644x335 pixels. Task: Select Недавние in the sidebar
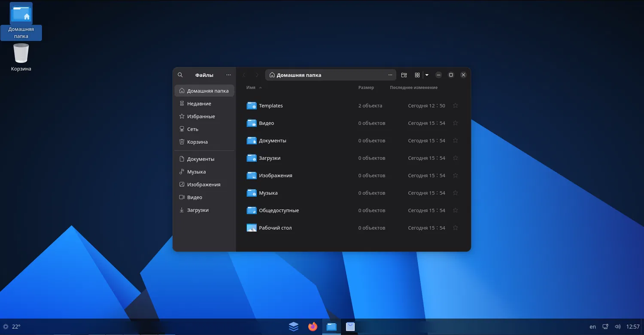coord(199,104)
